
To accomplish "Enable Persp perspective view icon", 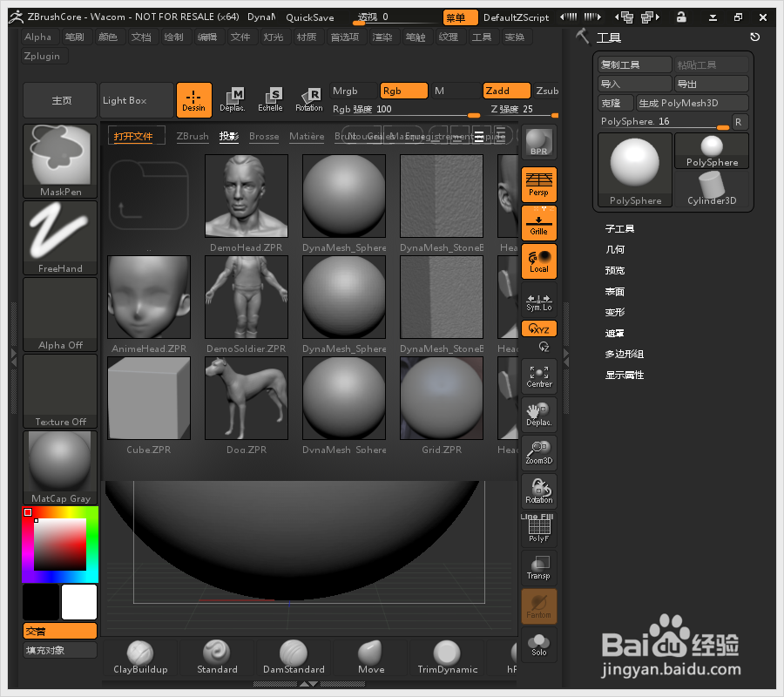I will (x=538, y=184).
